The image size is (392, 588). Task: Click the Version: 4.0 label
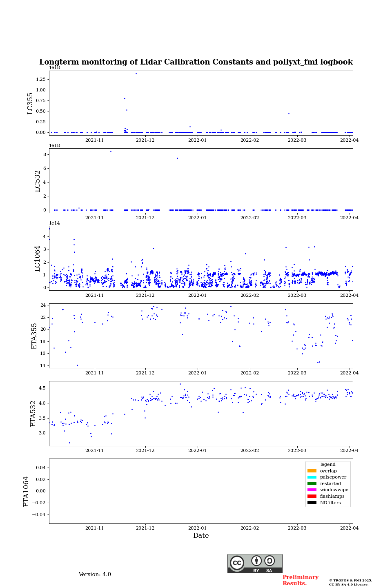pos(95,575)
